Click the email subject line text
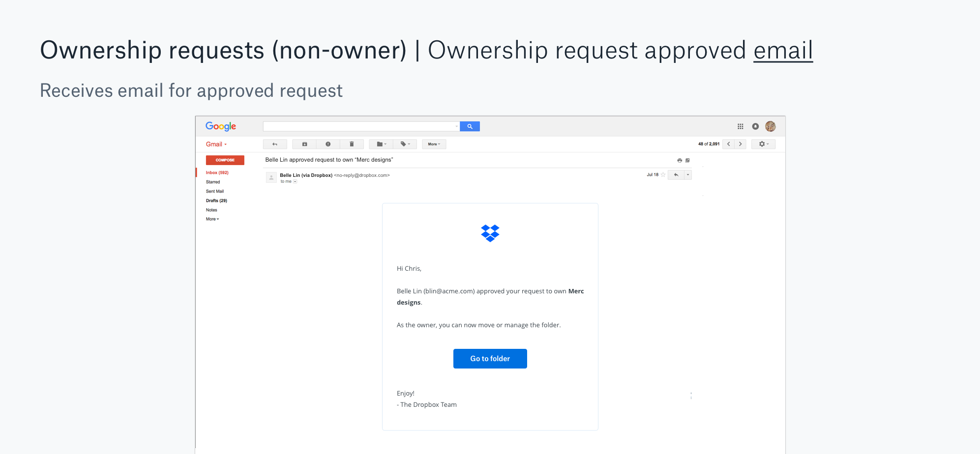980x454 pixels. pos(329,160)
